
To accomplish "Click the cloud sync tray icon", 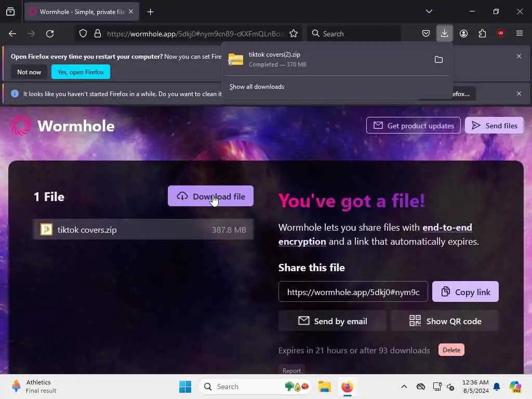I will click(x=421, y=387).
